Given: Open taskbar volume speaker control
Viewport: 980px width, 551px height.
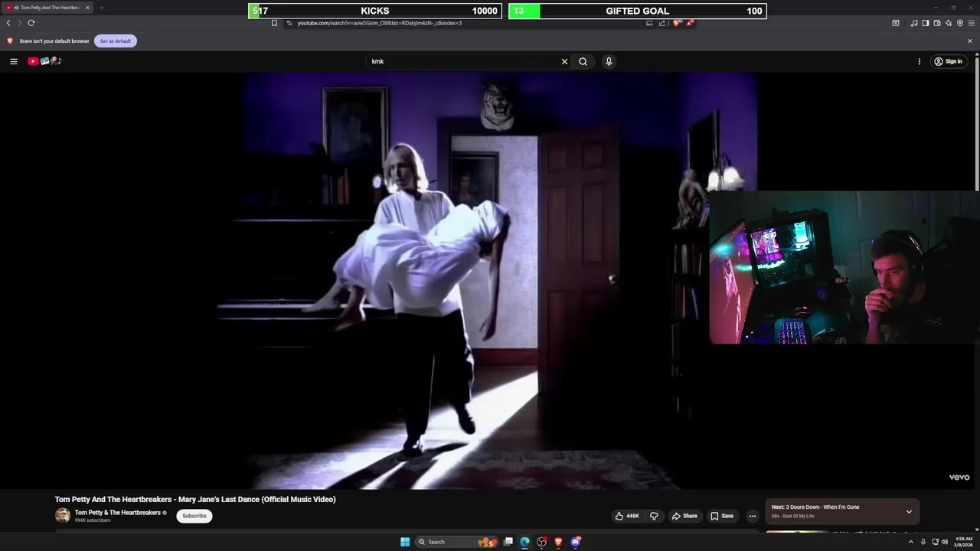Looking at the screenshot, I should coord(945,542).
